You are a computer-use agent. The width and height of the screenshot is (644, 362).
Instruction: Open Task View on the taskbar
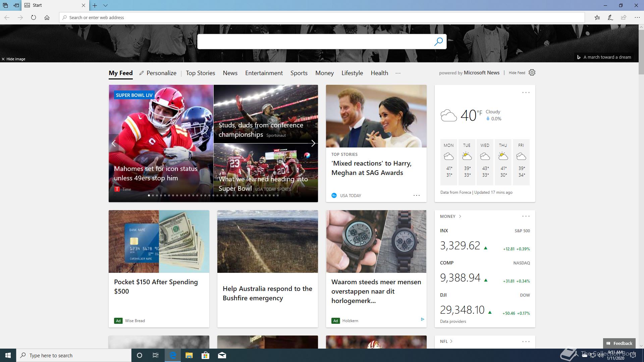coord(156,355)
